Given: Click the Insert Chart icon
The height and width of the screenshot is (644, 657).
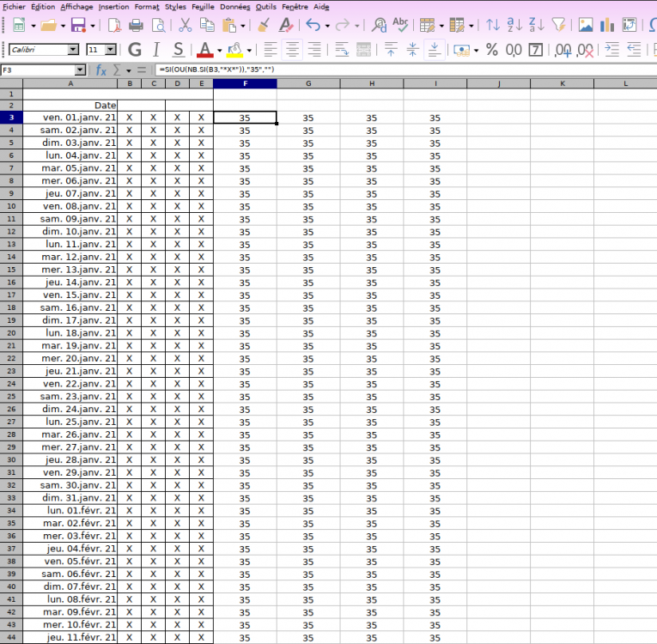Looking at the screenshot, I should [607, 26].
